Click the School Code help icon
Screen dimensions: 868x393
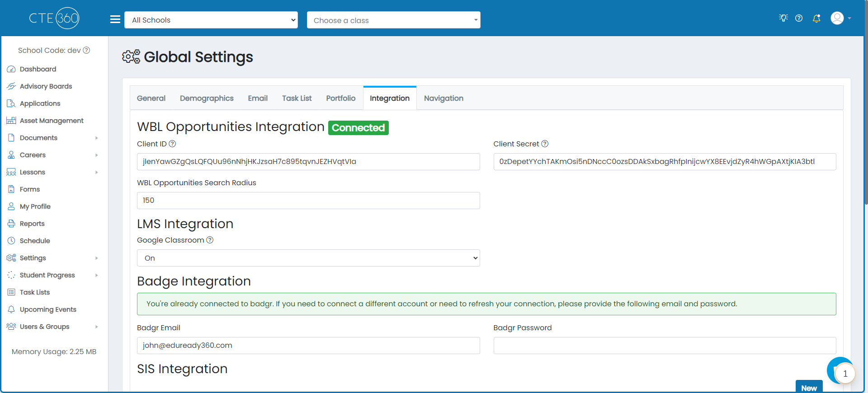(x=86, y=50)
